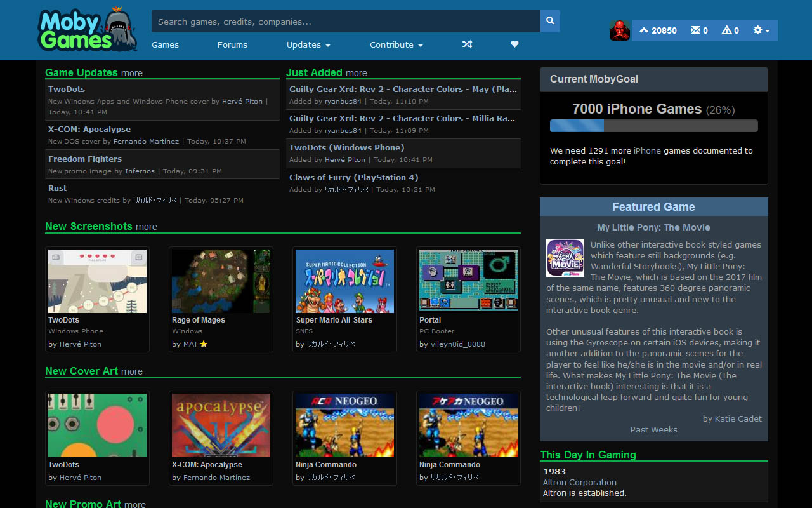
Task: Go to Games in navigation
Action: tap(165, 44)
